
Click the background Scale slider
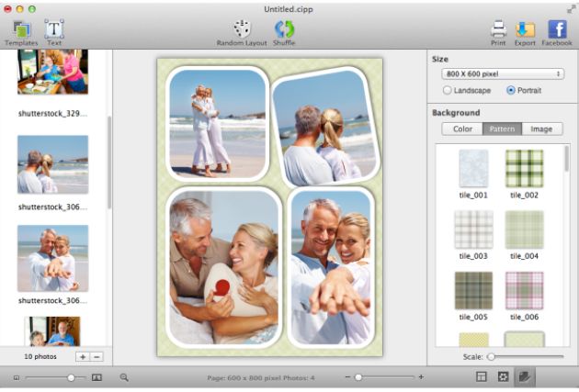pyautogui.click(x=526, y=356)
